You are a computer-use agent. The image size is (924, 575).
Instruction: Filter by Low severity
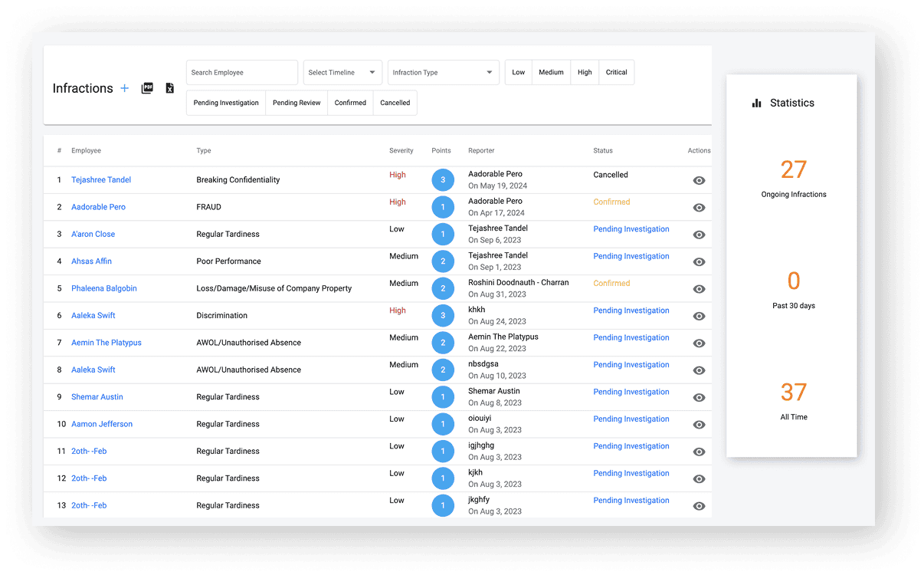coord(519,73)
